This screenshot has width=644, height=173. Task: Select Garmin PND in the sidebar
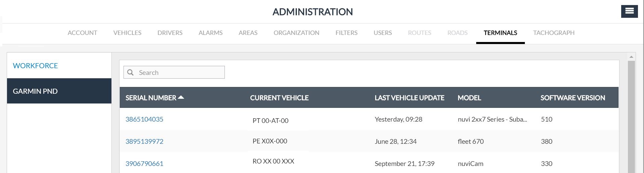(35, 91)
